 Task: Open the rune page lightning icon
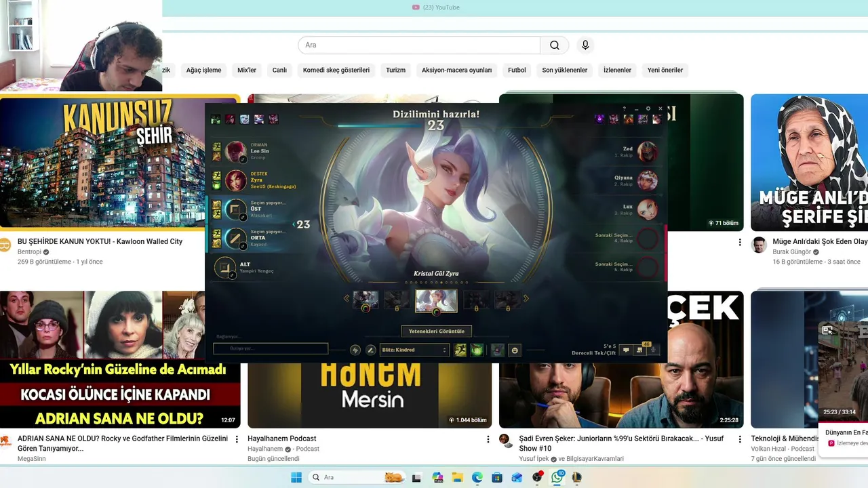(x=355, y=350)
